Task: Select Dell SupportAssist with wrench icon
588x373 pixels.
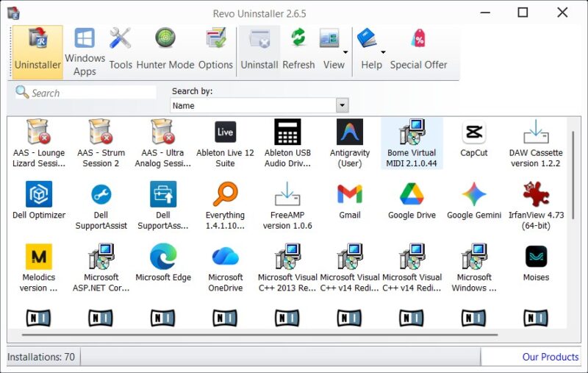Action: (x=101, y=206)
